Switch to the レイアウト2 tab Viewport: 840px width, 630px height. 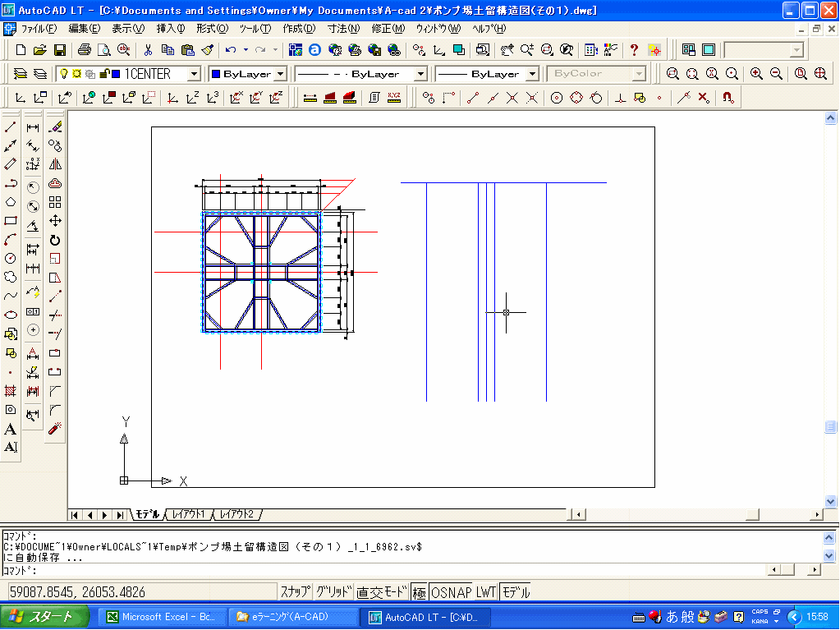click(236, 514)
